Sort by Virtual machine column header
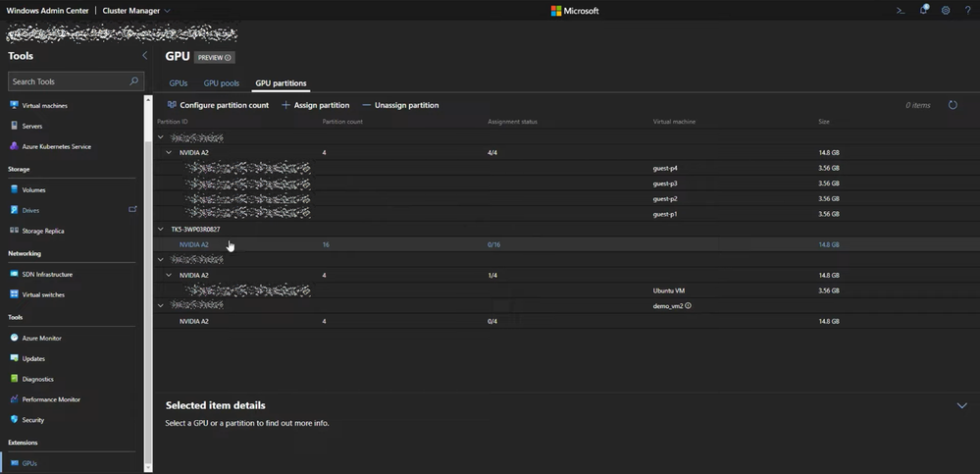 click(x=674, y=122)
